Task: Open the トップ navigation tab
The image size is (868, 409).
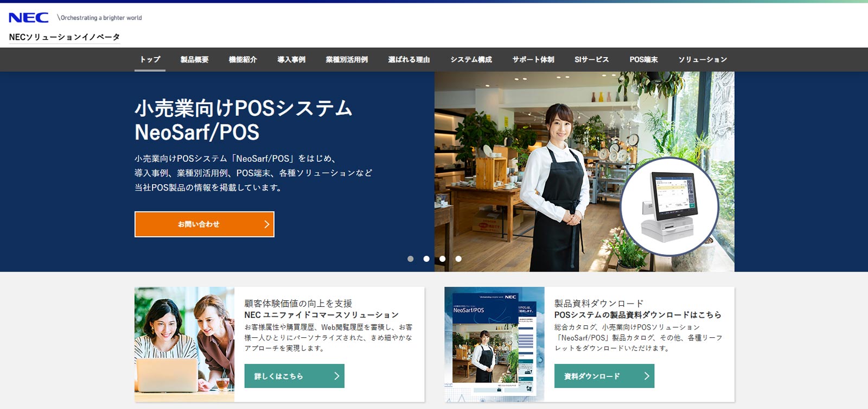Action: [x=150, y=59]
